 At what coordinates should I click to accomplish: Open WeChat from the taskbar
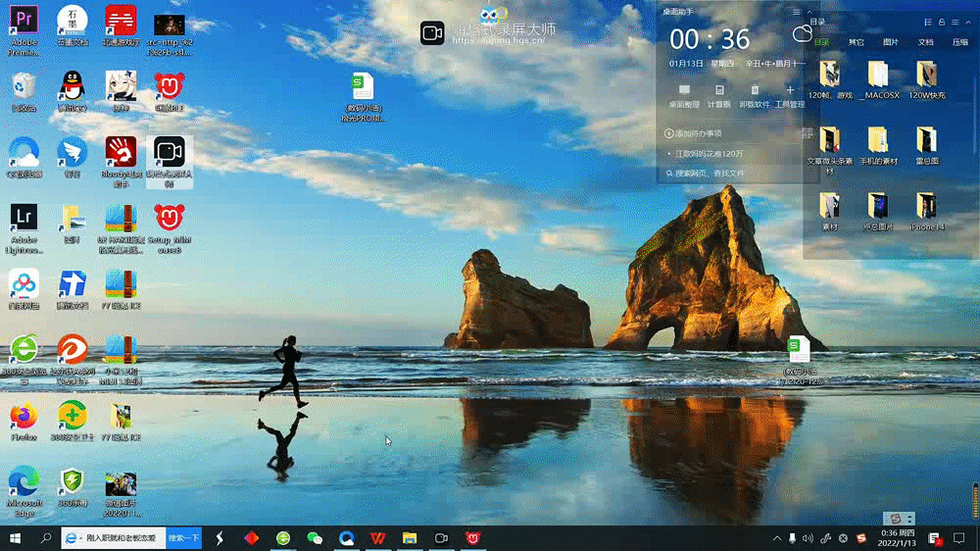315,538
